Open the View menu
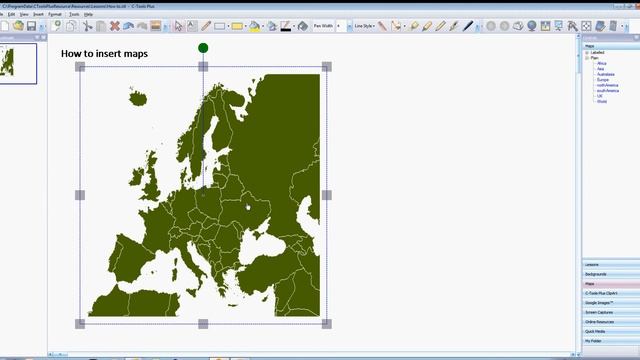 tap(24, 14)
